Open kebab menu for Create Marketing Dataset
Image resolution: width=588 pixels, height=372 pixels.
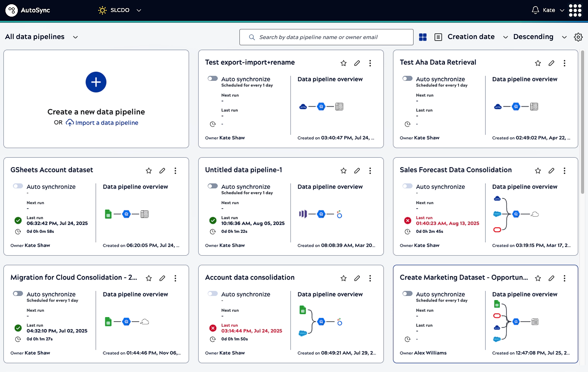pos(564,278)
